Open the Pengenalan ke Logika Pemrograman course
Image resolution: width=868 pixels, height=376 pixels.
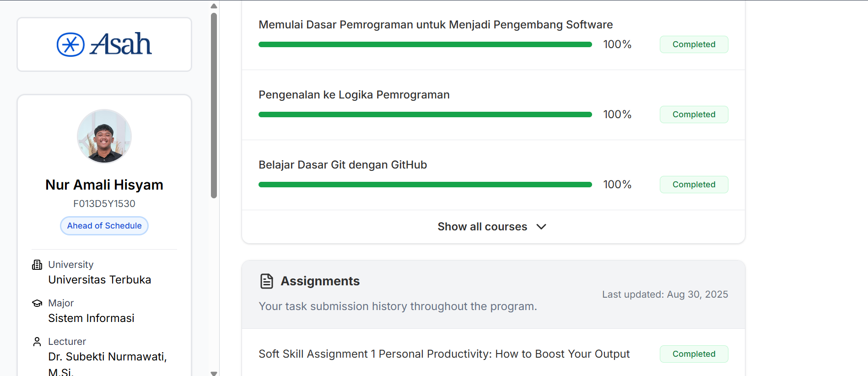pyautogui.click(x=354, y=95)
